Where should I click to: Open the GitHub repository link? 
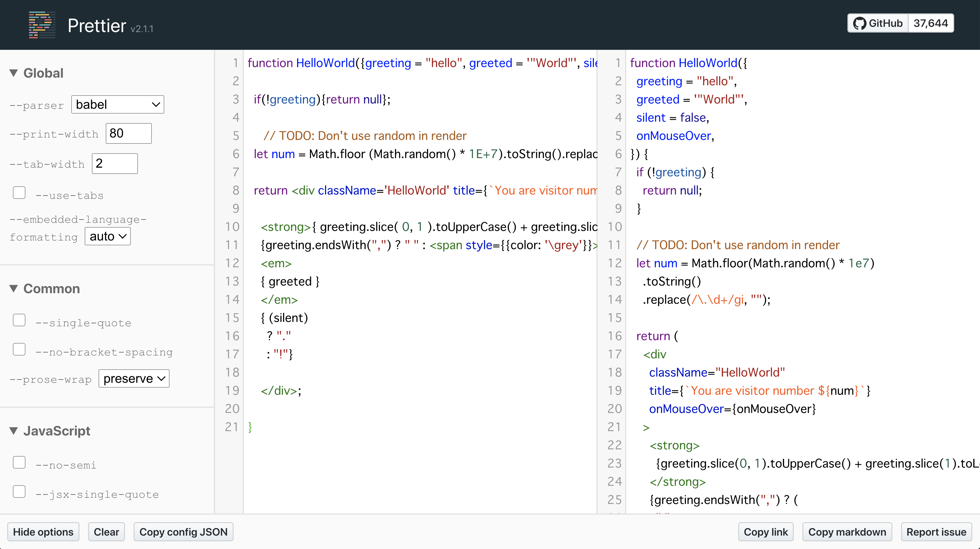[x=878, y=24]
